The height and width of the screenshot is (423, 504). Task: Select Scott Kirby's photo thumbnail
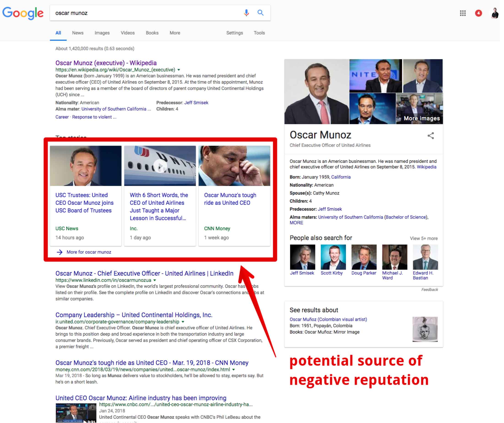tap(333, 257)
